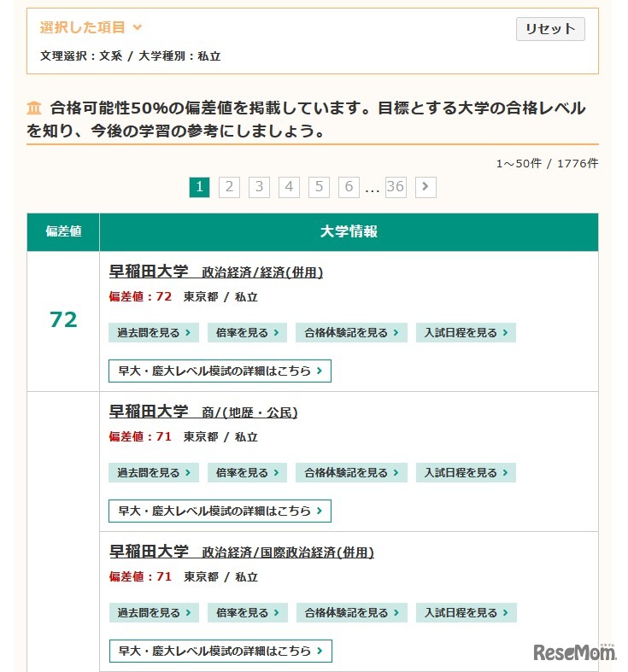
Task: Click the 大学情報 column header
Action: coord(349,232)
